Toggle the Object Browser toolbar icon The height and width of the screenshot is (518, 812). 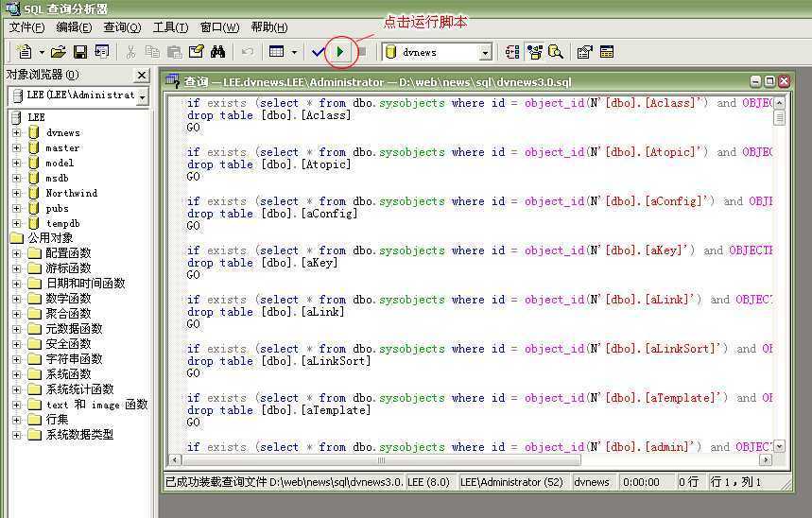coord(534,52)
